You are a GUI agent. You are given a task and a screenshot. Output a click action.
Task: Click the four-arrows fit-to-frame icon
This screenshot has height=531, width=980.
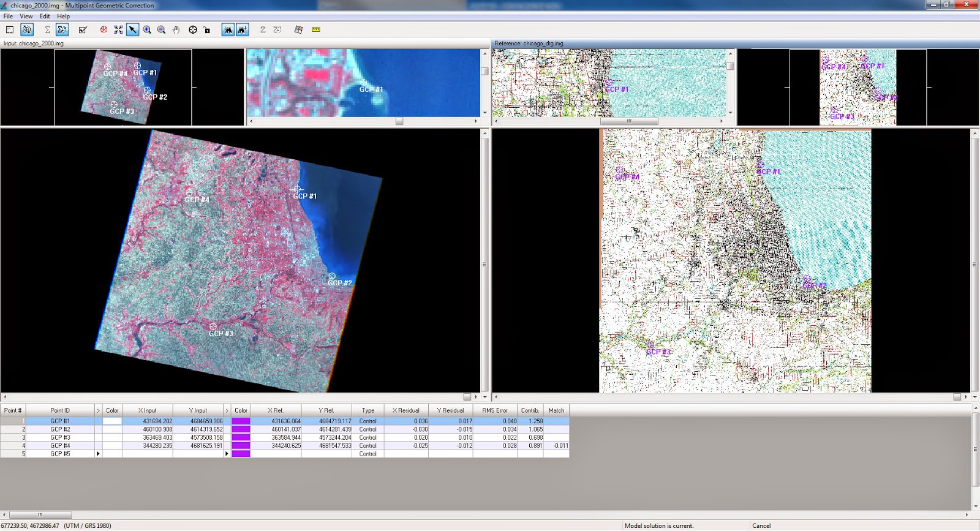click(x=118, y=29)
